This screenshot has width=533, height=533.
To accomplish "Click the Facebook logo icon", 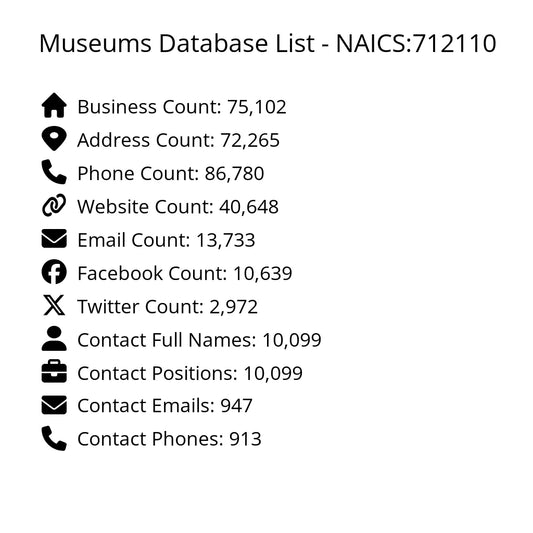I will pos(54,272).
